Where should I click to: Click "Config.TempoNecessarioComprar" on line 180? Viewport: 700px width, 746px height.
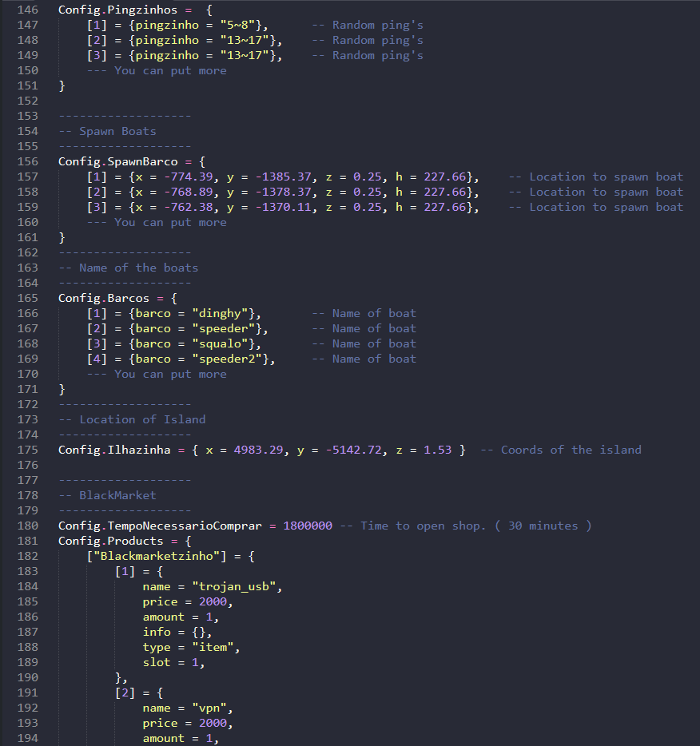pyautogui.click(x=160, y=526)
